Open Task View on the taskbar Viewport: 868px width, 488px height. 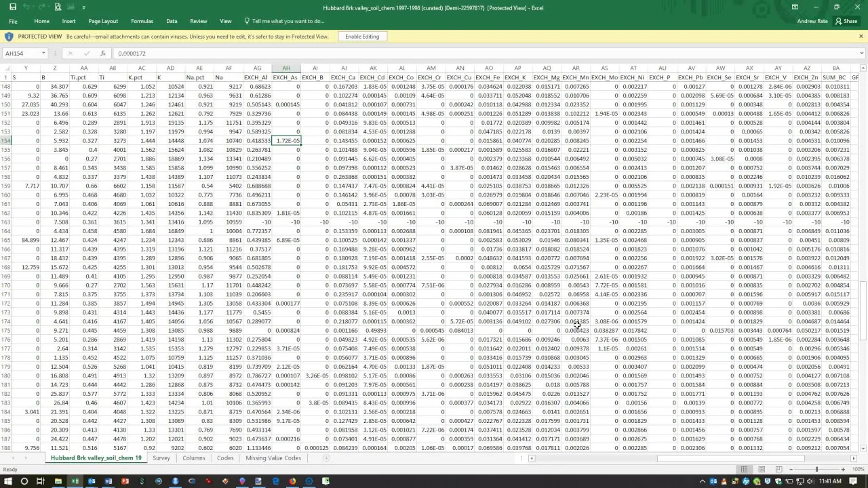point(41,481)
